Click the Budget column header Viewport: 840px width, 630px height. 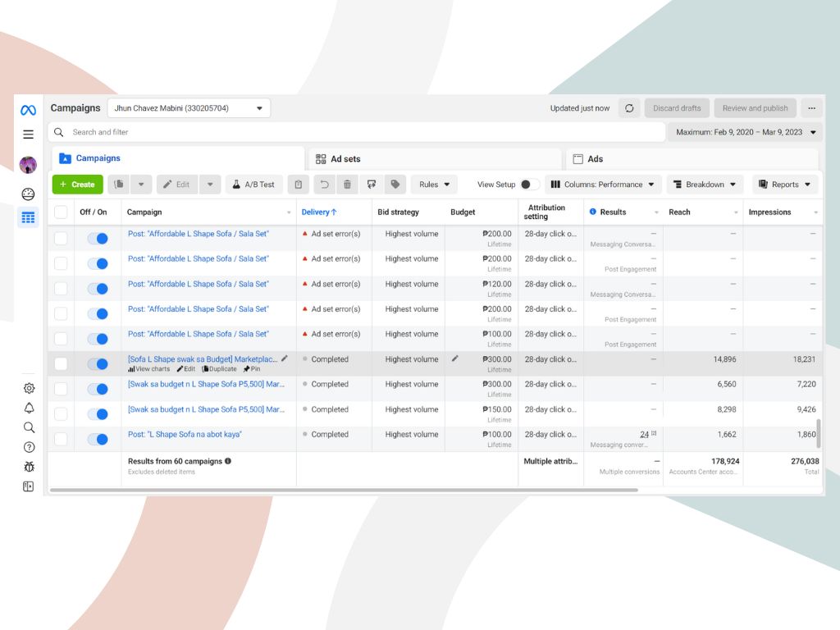(x=463, y=212)
